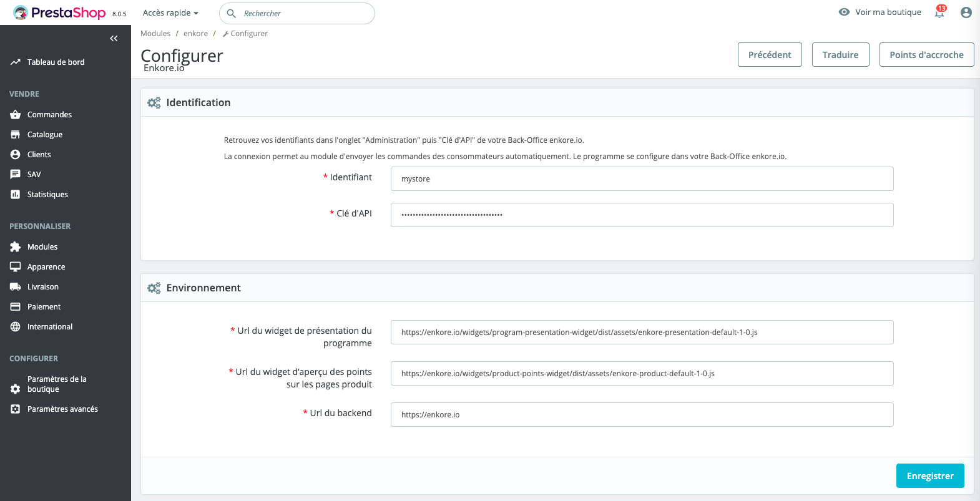
Task: Click the Identification section heading
Action: 198,103
